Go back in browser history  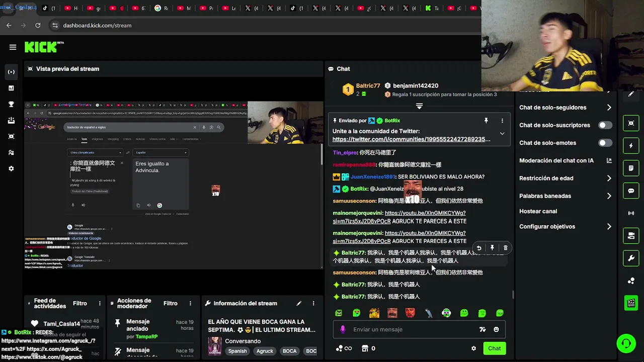click(x=9, y=25)
